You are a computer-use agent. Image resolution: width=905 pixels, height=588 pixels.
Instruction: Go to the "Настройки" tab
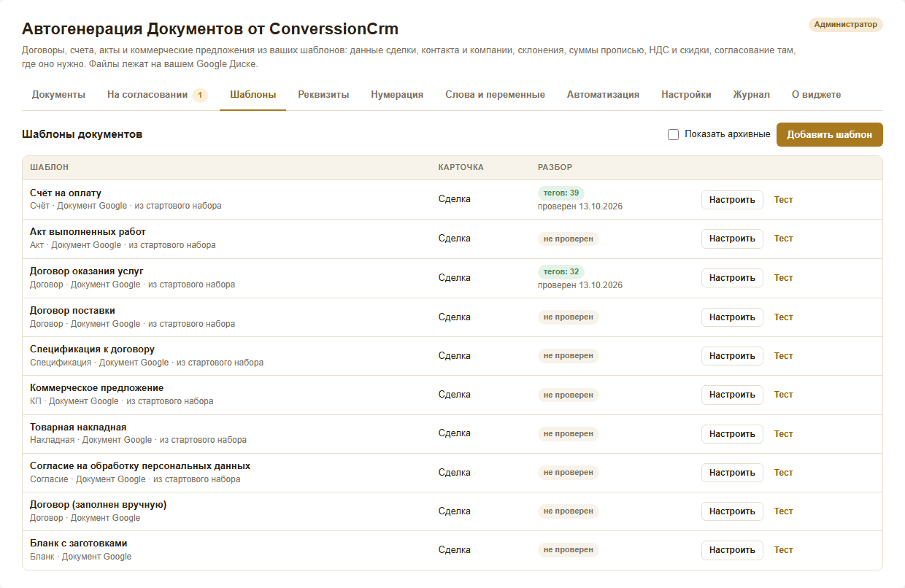click(686, 95)
